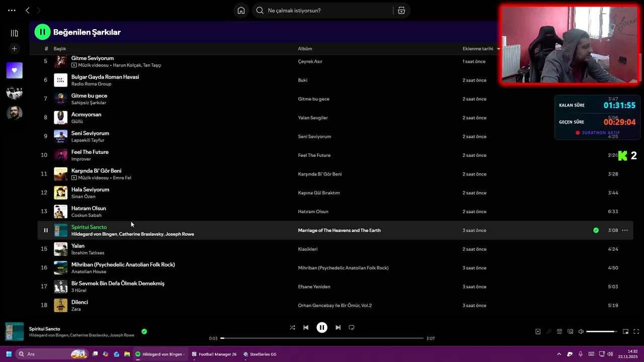The width and height of the screenshot is (644, 362).
Task: Select the song Feel The Future title
Action: 90,152
